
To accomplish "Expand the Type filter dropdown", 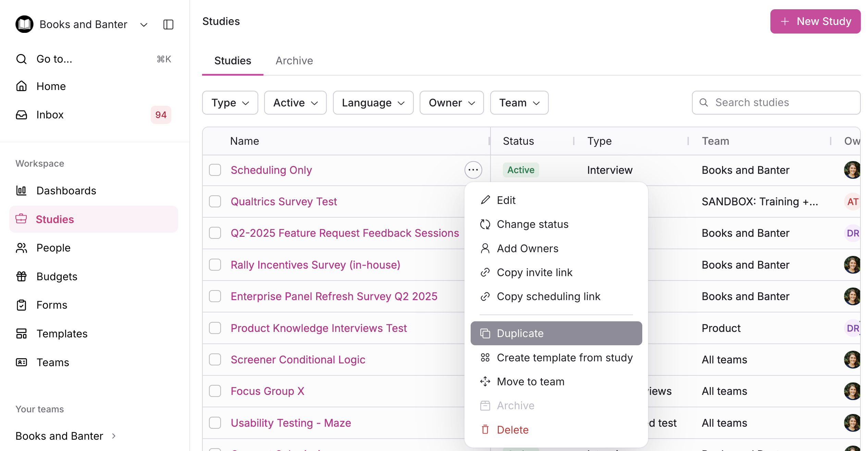I will coord(230,103).
